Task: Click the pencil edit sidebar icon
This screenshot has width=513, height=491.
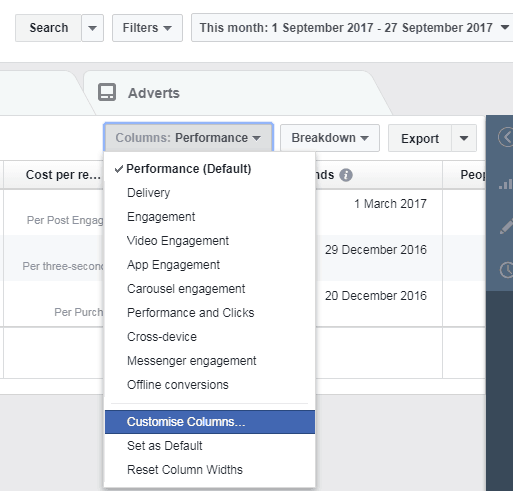Action: [x=506, y=226]
